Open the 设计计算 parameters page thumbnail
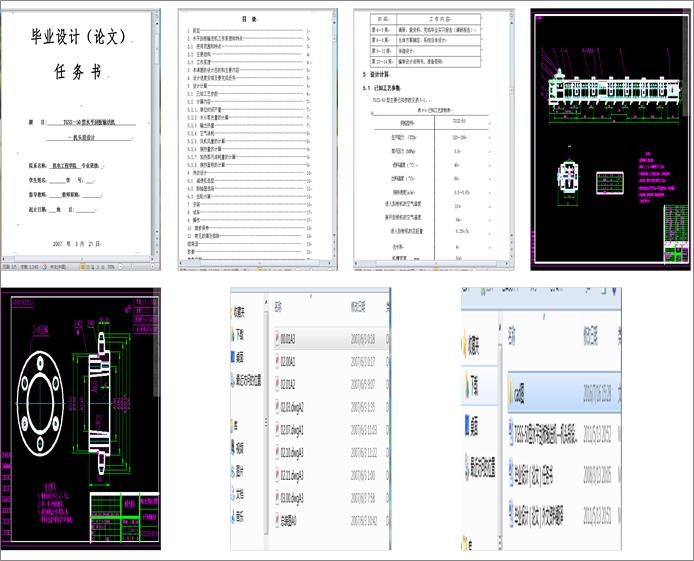This screenshot has height=561, width=694. [x=434, y=139]
